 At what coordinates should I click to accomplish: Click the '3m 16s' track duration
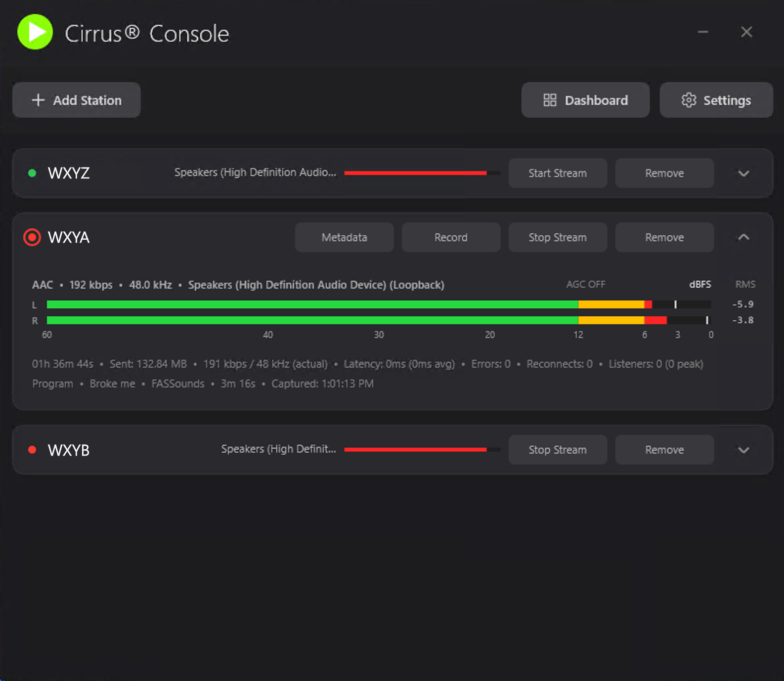pos(238,384)
